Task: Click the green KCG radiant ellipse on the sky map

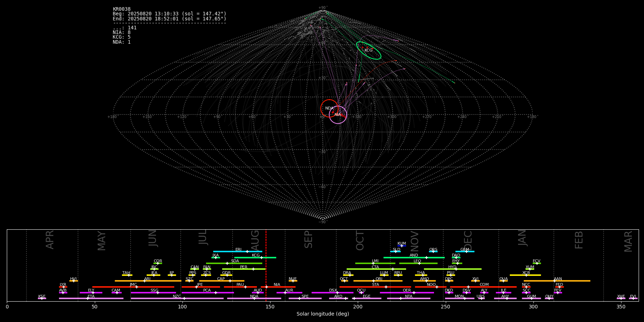Action: (x=369, y=50)
